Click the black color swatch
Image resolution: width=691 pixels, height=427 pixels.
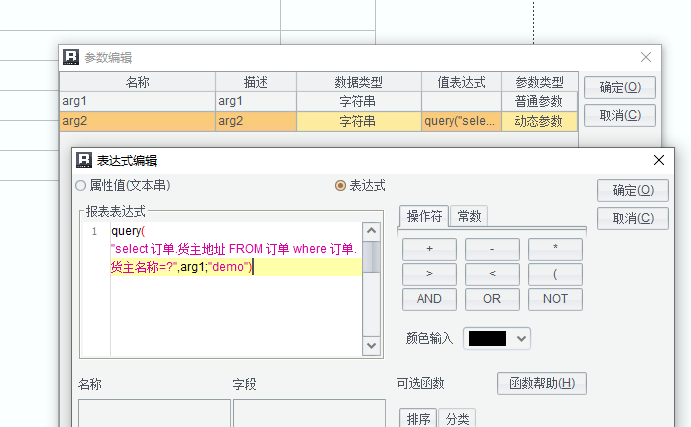click(x=487, y=338)
